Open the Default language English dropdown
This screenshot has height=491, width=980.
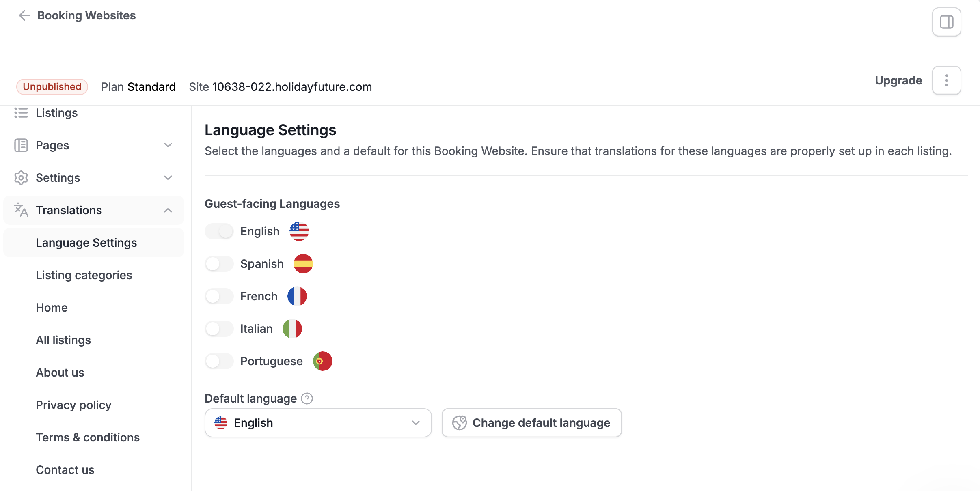pos(318,423)
